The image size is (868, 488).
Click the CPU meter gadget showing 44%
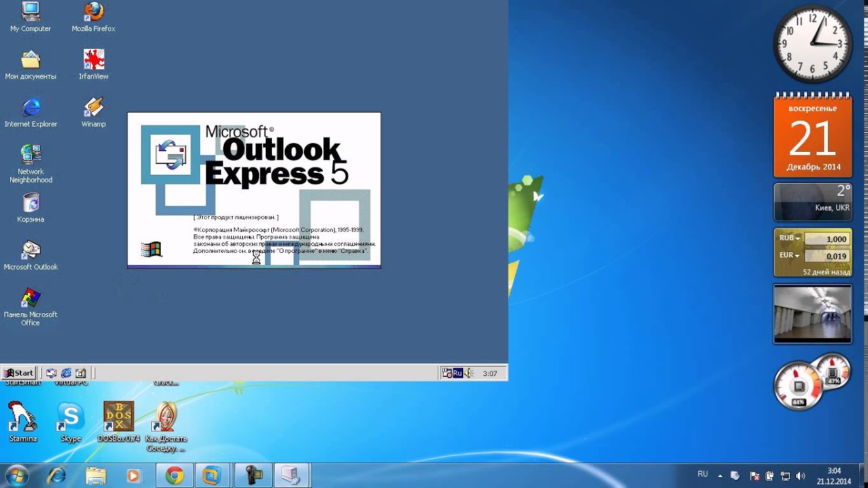799,385
